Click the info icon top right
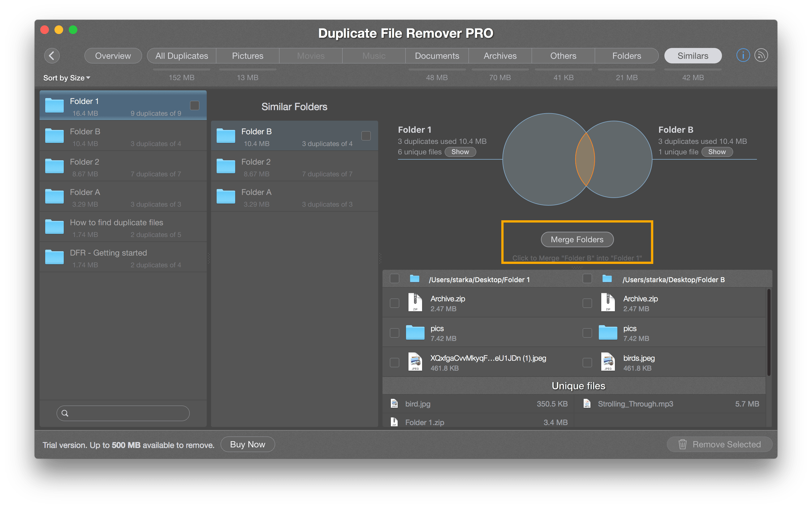Viewport: 812px width, 508px height. click(744, 55)
